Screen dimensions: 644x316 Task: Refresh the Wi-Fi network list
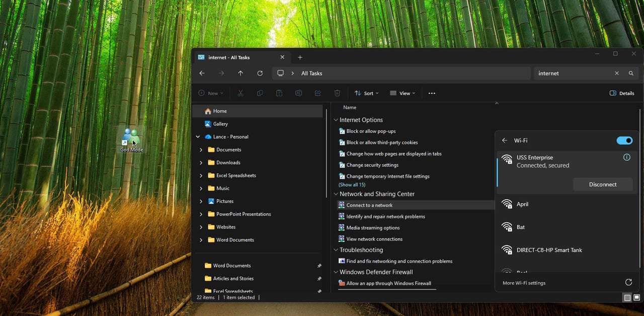[628, 283]
